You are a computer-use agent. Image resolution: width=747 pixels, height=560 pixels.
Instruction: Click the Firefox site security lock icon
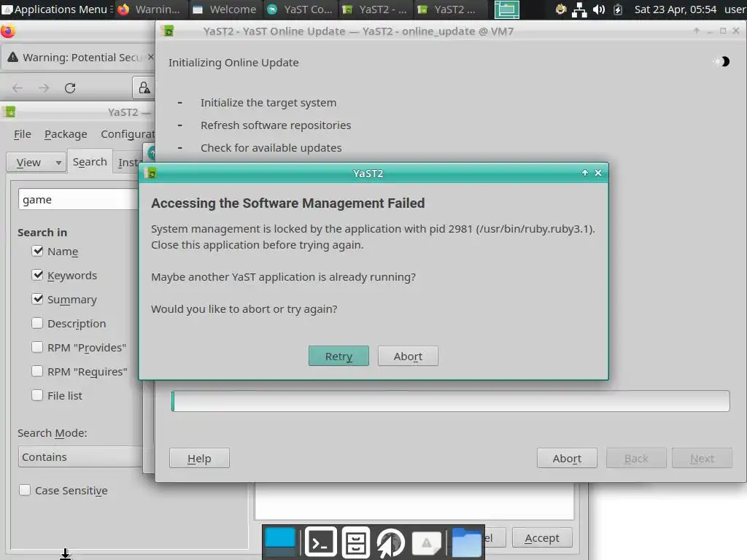coord(144,88)
